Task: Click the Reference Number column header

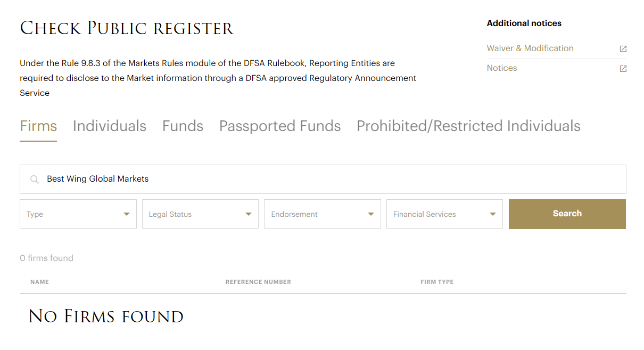Action: tap(258, 282)
